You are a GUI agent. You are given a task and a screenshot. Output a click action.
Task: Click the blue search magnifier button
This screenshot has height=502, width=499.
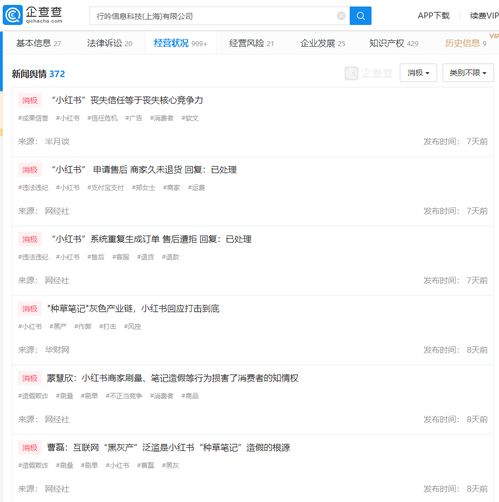360,16
